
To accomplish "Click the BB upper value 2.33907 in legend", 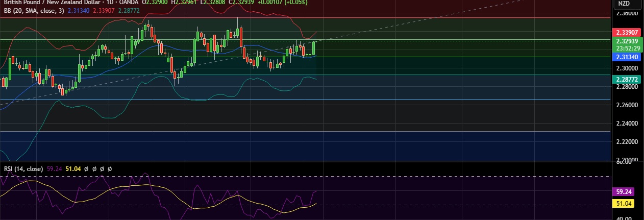I will [x=104, y=10].
